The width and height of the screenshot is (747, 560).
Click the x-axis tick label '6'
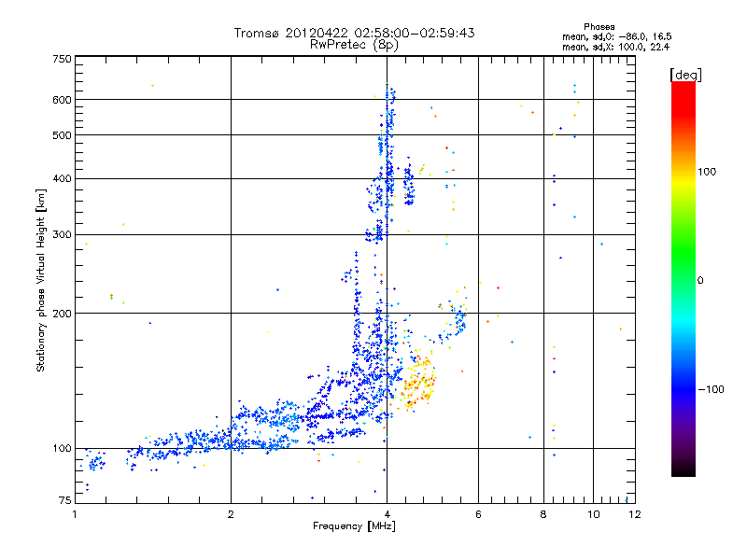click(x=478, y=515)
